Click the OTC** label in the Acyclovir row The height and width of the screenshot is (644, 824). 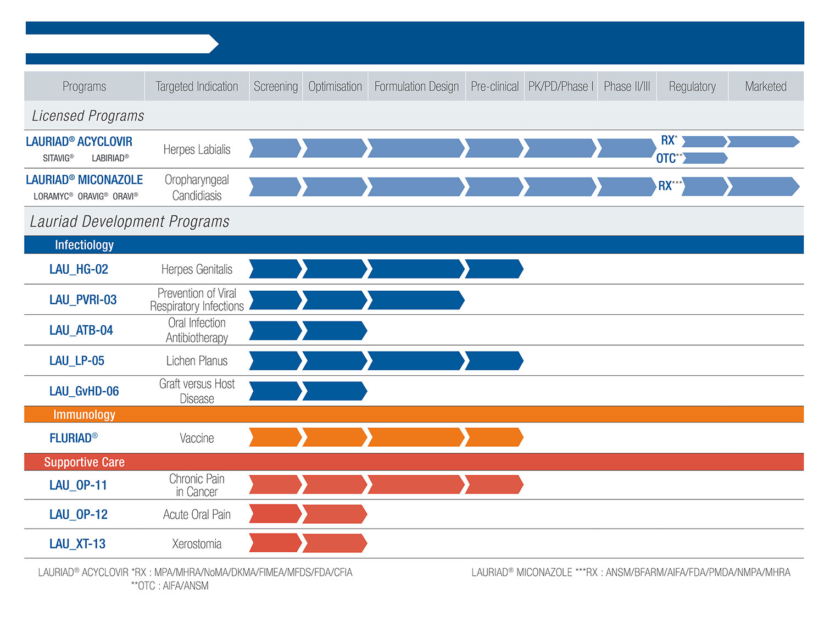(x=669, y=158)
